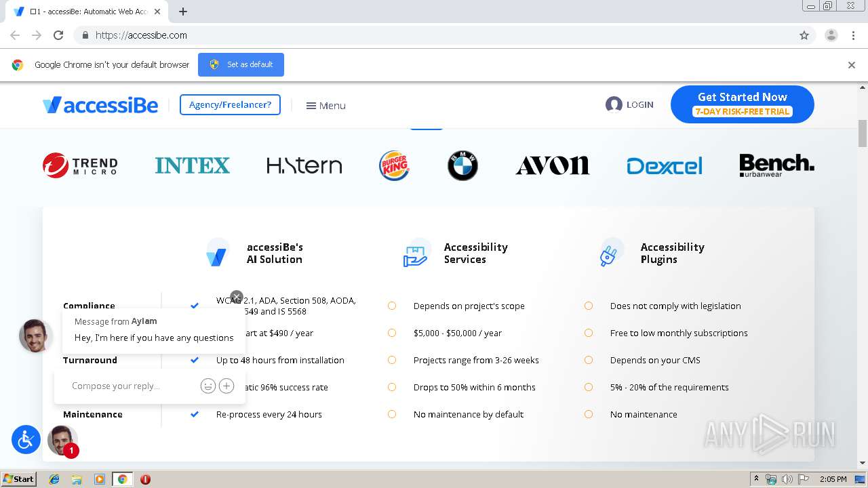Click the system tray volume icon

point(787,479)
